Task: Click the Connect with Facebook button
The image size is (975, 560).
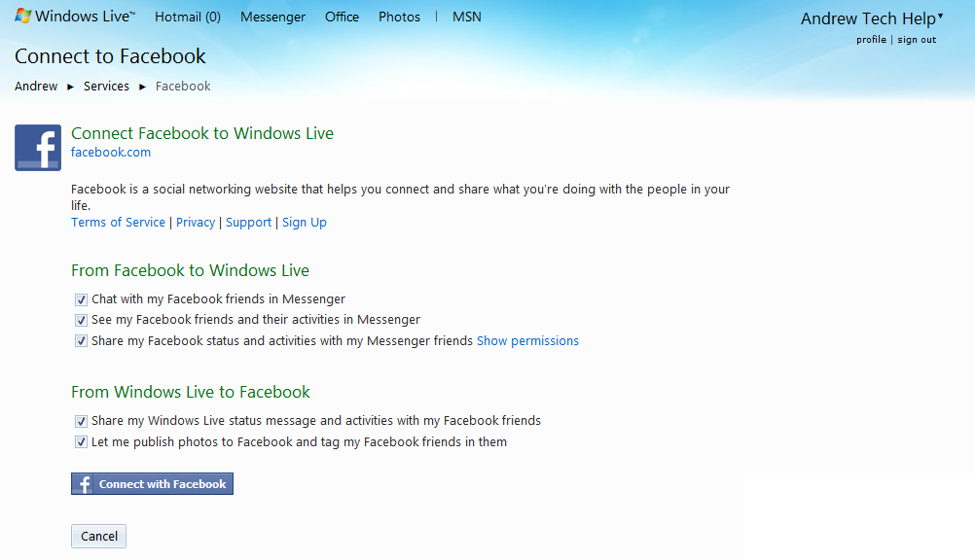Action: point(153,483)
